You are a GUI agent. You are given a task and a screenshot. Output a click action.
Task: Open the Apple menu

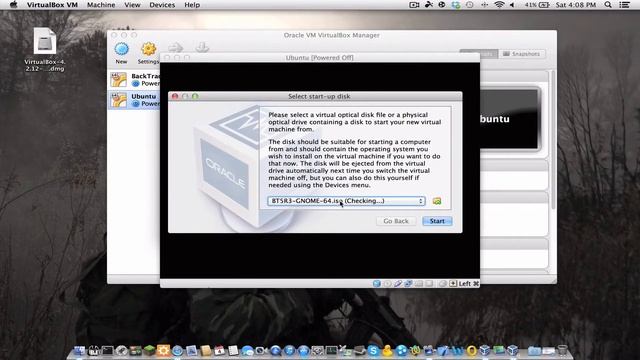coord(13,5)
